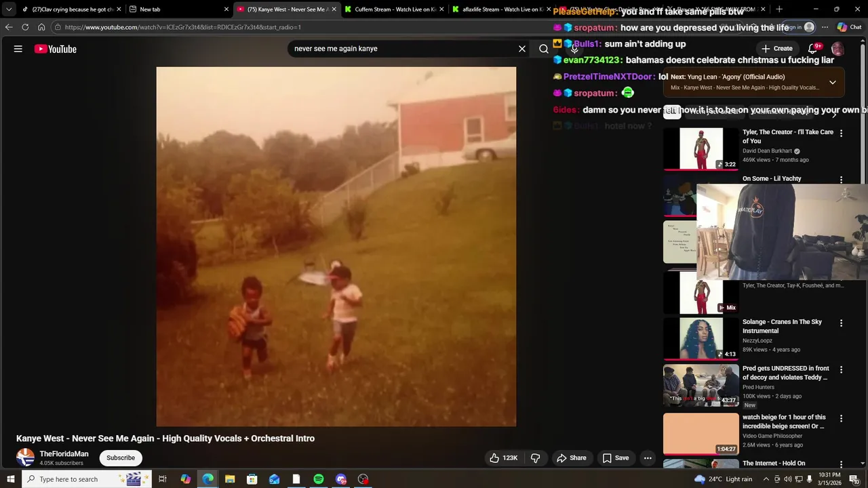This screenshot has width=868, height=488.
Task: Like the Kanye West video
Action: click(504, 458)
